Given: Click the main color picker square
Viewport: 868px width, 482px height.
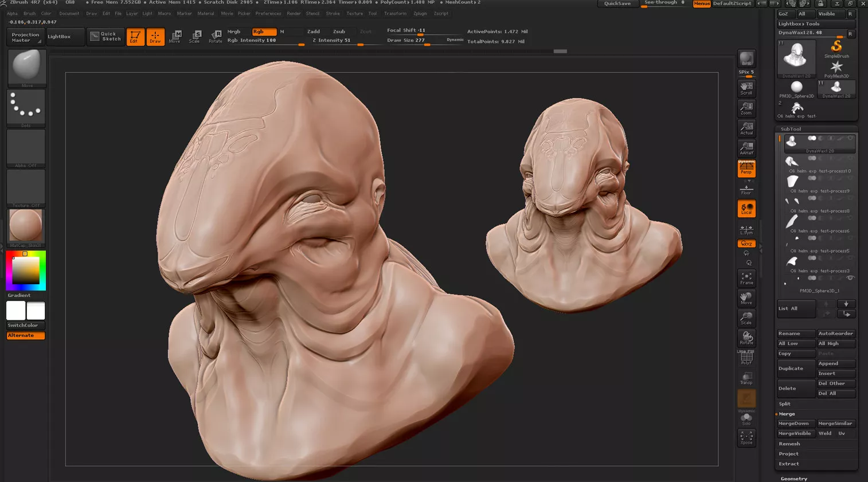Looking at the screenshot, I should [26, 270].
